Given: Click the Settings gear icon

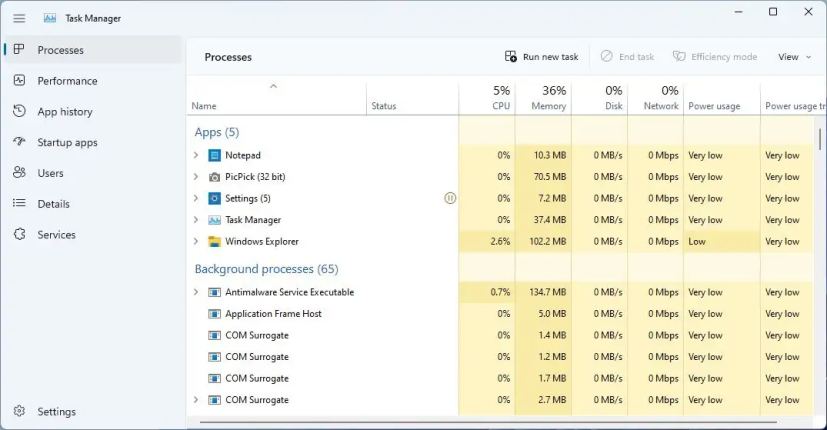Looking at the screenshot, I should [x=19, y=412].
